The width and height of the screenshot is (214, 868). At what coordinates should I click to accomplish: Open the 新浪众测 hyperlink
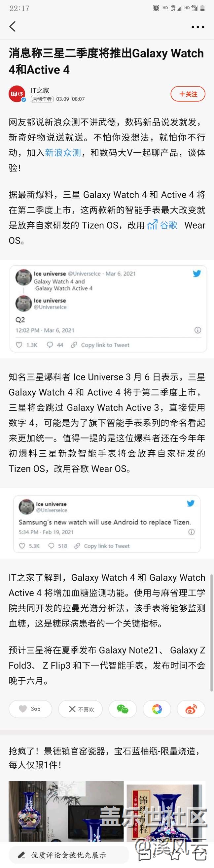(63, 153)
